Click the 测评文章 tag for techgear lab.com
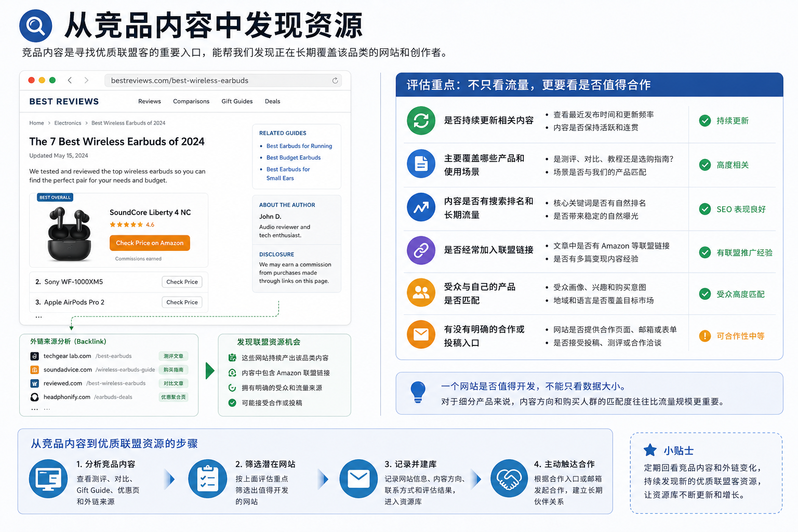Screen dimensions: 798x532 click(x=174, y=356)
